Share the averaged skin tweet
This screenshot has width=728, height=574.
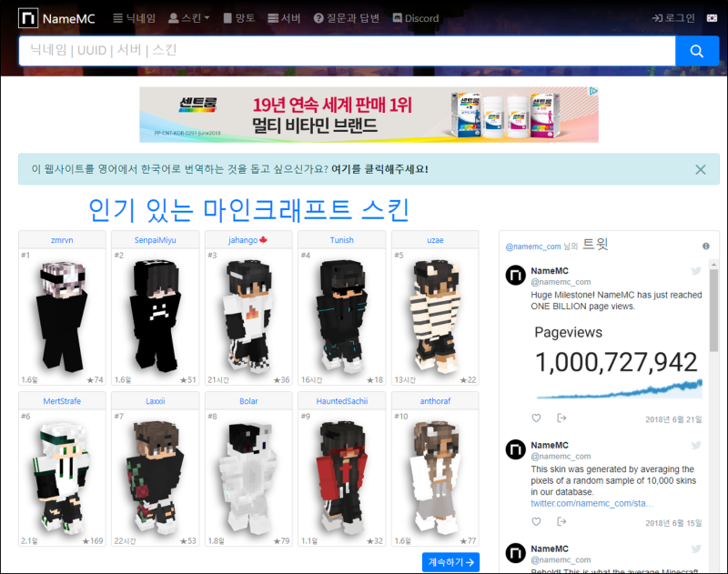(561, 521)
